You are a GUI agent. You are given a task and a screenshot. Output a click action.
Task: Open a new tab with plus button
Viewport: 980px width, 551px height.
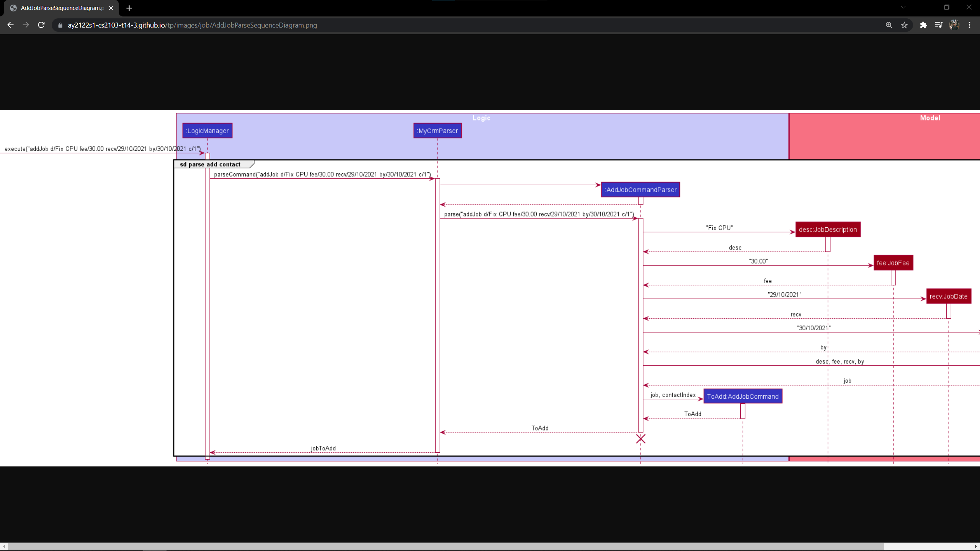click(129, 8)
